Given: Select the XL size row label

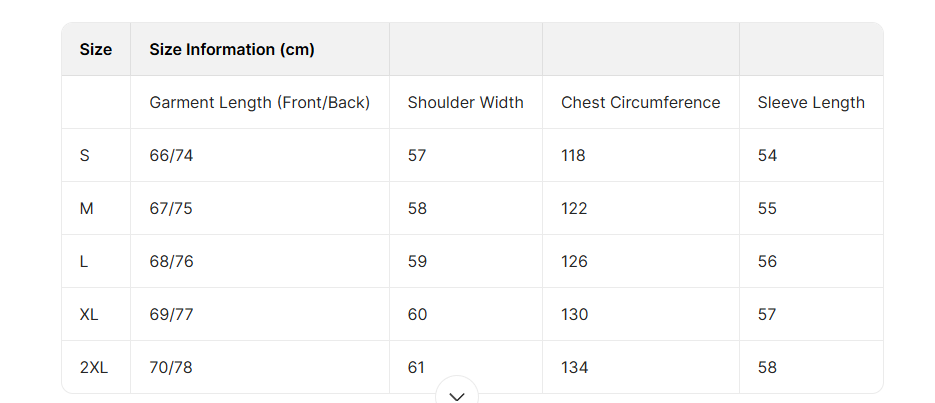Looking at the screenshot, I should 89,314.
